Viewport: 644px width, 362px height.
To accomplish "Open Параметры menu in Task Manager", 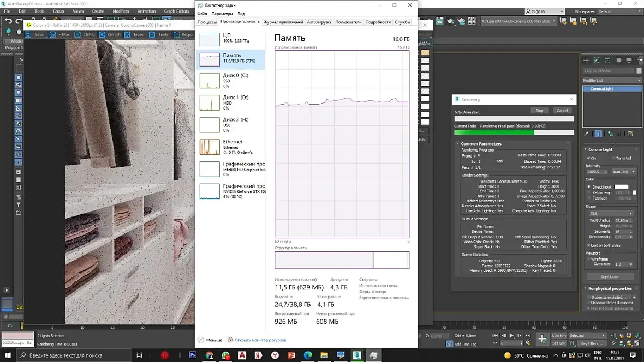I will [x=222, y=14].
